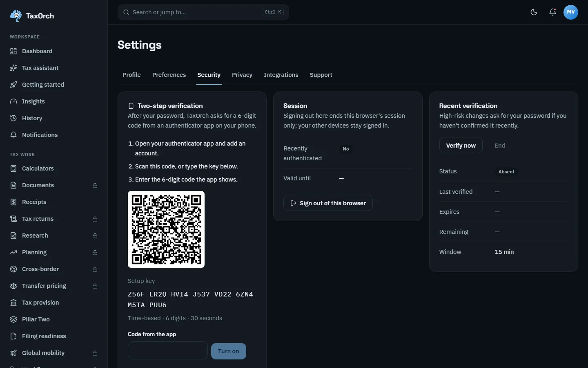Click the Cross-border globe icon
The width and height of the screenshot is (588, 368).
click(13, 269)
